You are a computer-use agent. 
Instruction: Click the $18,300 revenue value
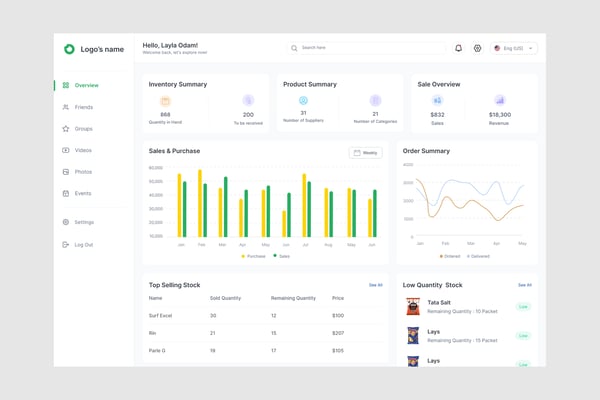(x=500, y=114)
